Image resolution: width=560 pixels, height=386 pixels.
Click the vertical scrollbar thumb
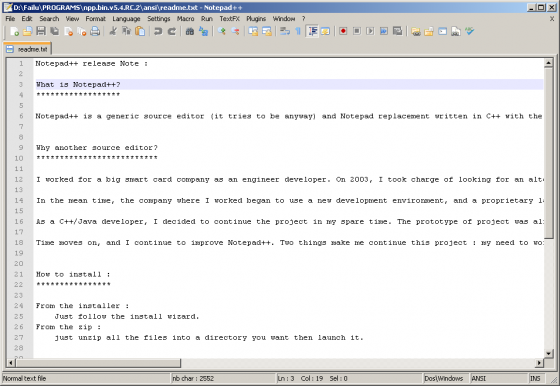point(548,153)
